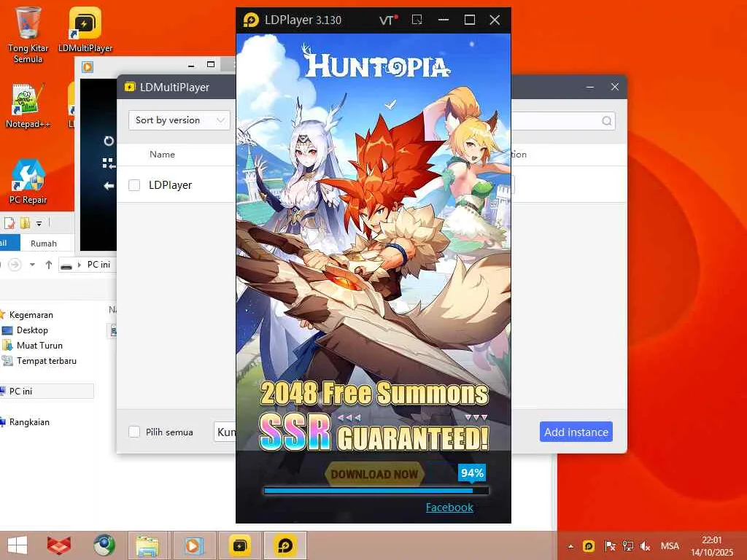Viewport: 747px width, 560px height.
Task: Open the PC Repair desktop shortcut
Action: [28, 182]
